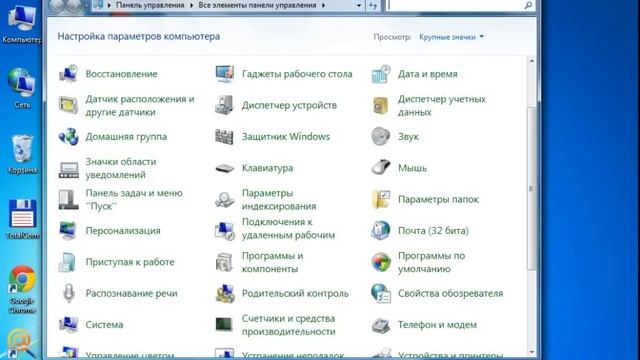Open the Дата и время link text
The height and width of the screenshot is (360, 640).
click(x=427, y=74)
